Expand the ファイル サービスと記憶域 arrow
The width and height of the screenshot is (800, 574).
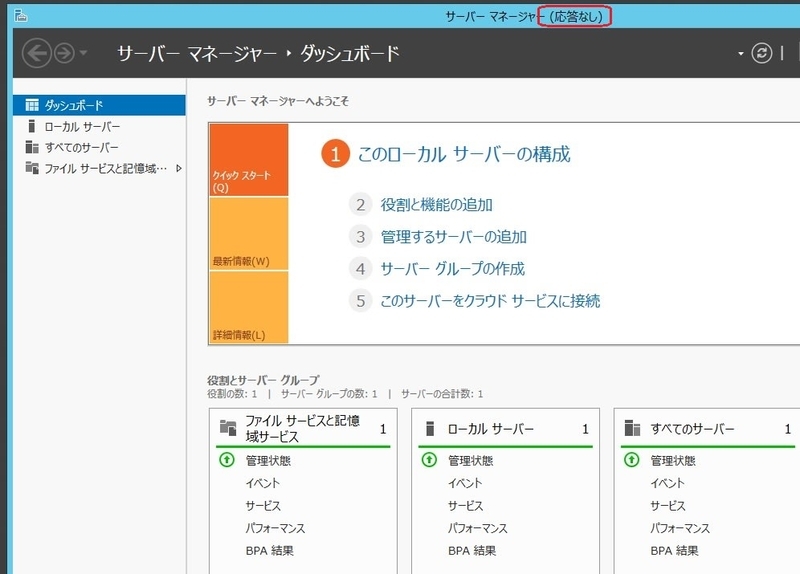click(x=179, y=168)
